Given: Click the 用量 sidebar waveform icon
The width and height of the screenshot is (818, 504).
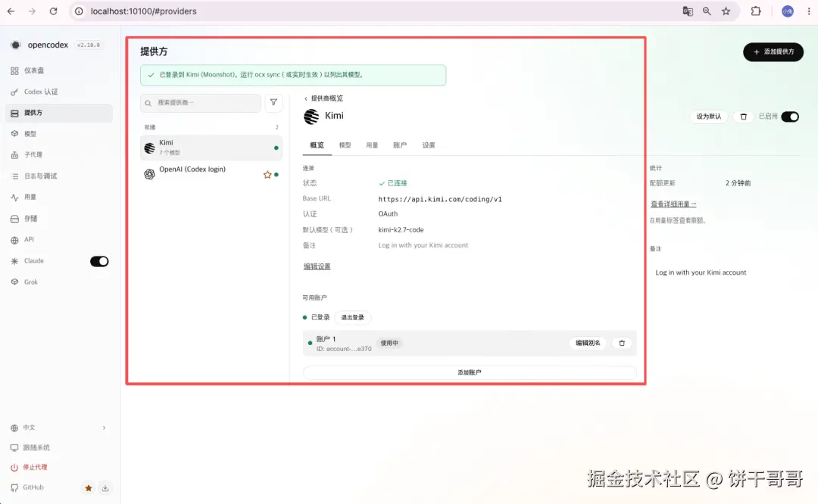Looking at the screenshot, I should click(14, 197).
